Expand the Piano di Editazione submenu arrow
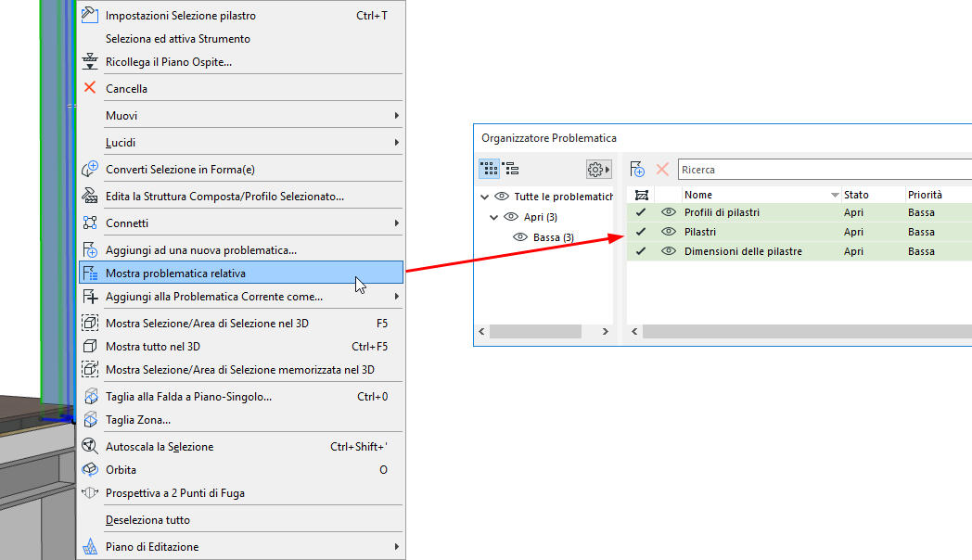The height and width of the screenshot is (560, 972). click(x=397, y=547)
